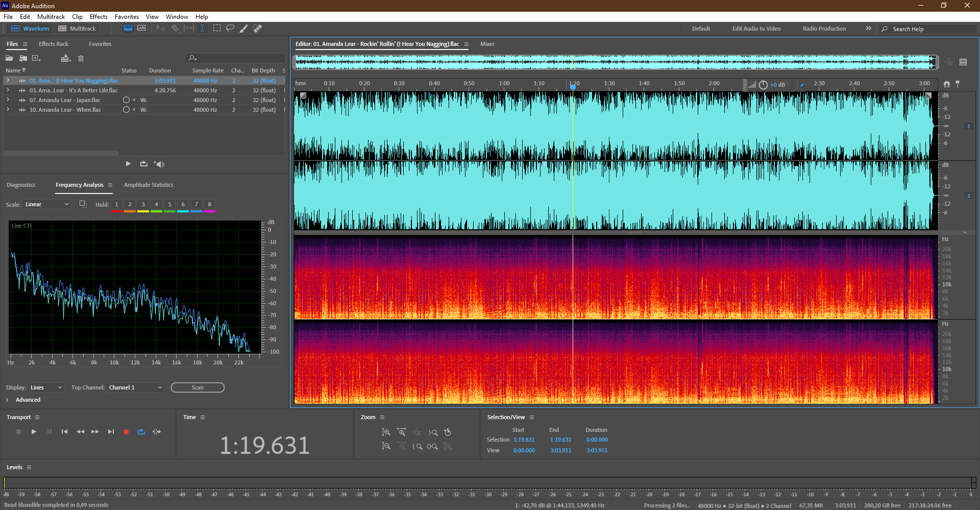Switch to the Mixer tab
The height and width of the screenshot is (510, 980).
point(487,44)
